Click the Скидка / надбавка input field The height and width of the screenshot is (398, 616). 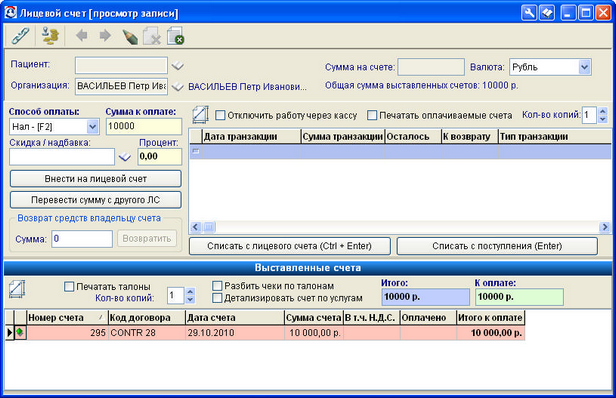tap(62, 157)
